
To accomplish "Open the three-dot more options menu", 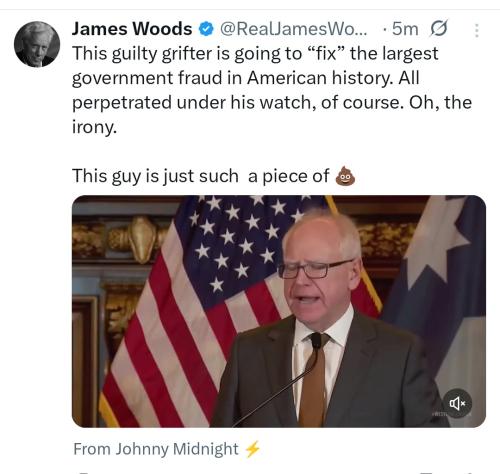I will pos(477,30).
